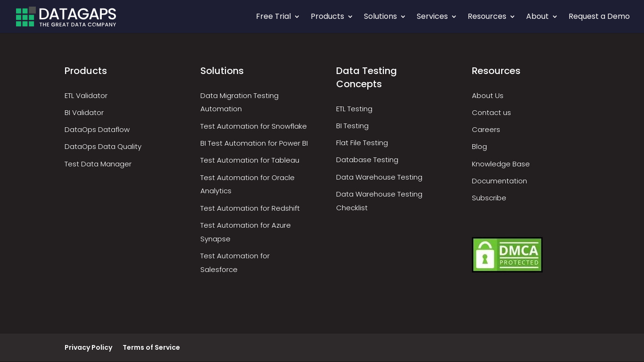Viewport: 644px width, 362px height.
Task: Open Test Data Manager
Action: 98,164
